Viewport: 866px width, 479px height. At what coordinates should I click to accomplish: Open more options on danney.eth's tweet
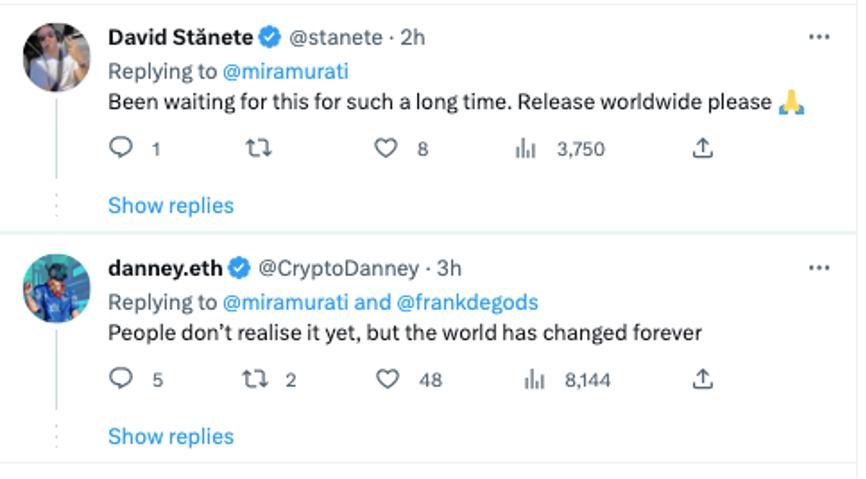819,268
